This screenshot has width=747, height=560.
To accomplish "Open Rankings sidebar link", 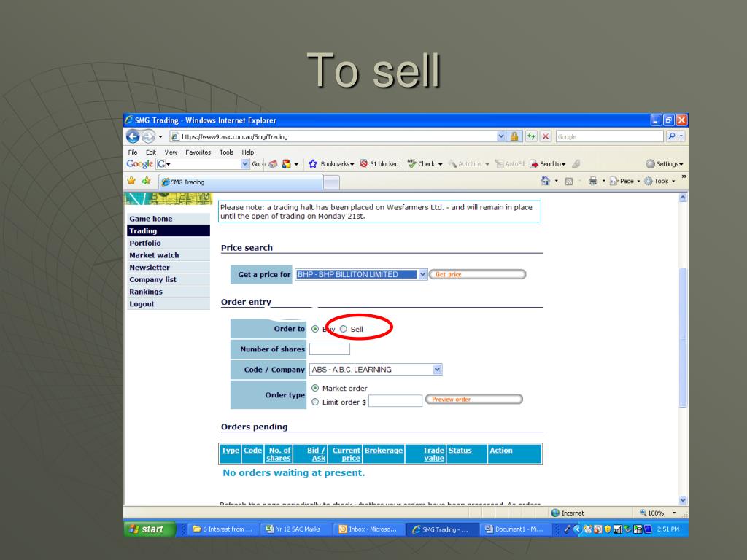I will [x=169, y=292].
